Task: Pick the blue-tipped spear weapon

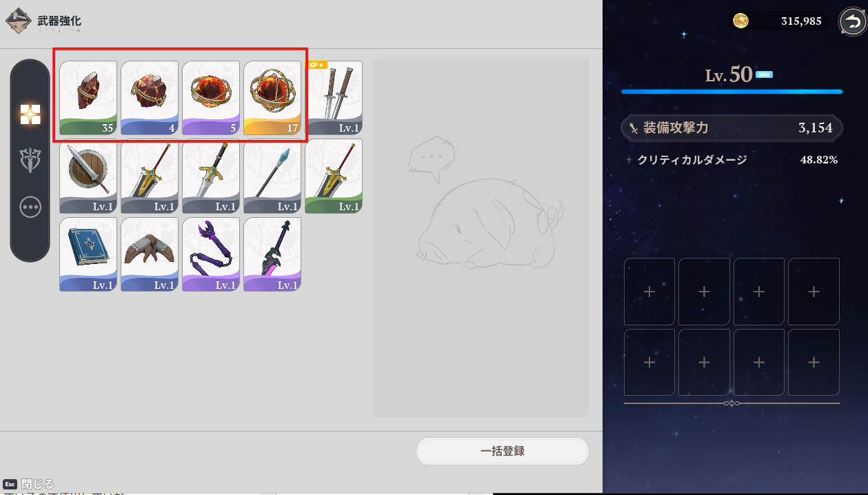Action: pyautogui.click(x=272, y=176)
